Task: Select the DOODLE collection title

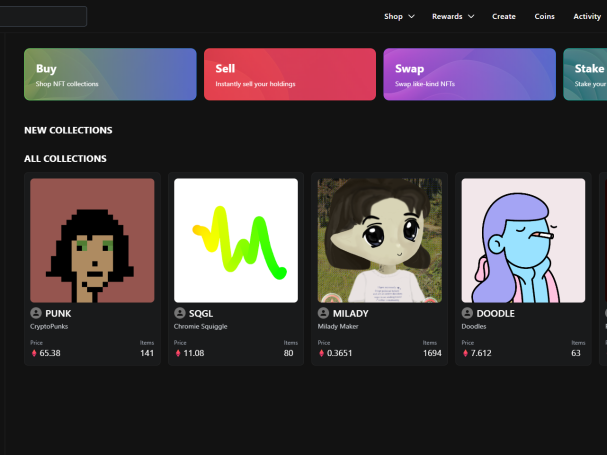Action: (x=496, y=313)
